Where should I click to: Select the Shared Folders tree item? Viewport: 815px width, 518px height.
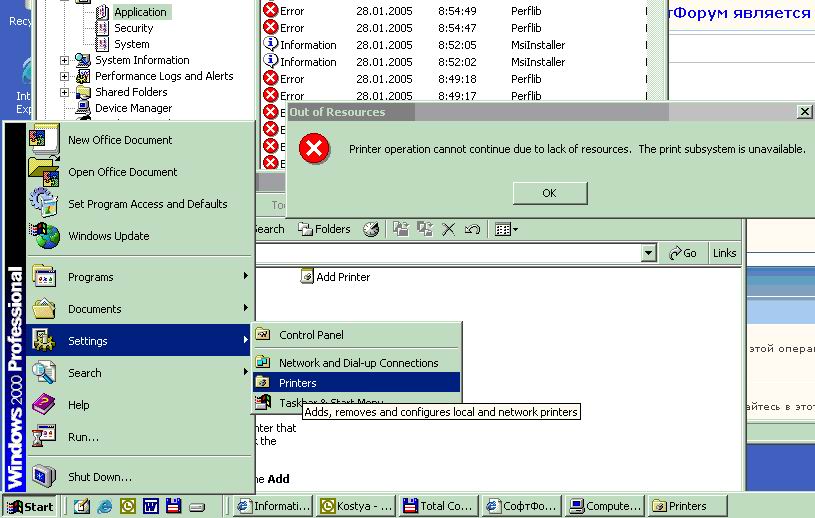tap(131, 92)
